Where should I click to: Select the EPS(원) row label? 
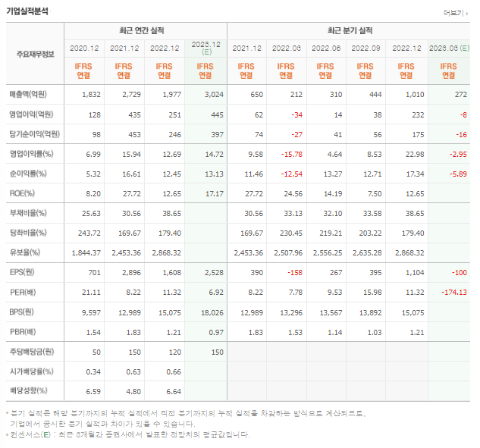point(22,272)
